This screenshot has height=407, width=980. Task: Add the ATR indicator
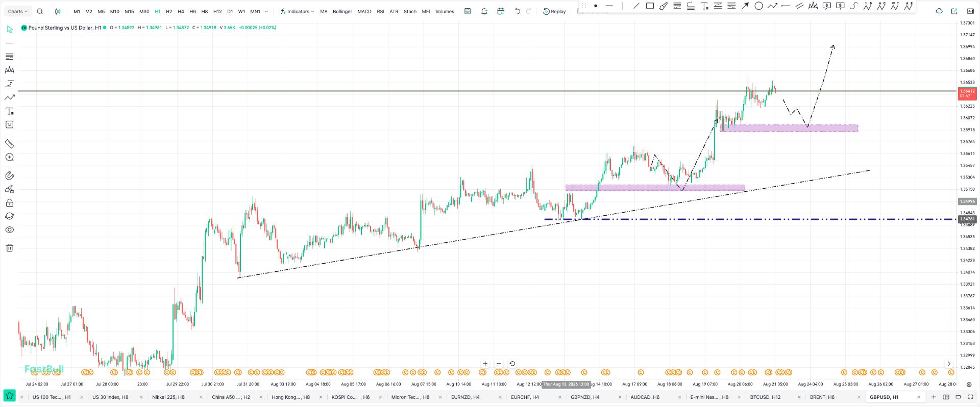coord(394,11)
